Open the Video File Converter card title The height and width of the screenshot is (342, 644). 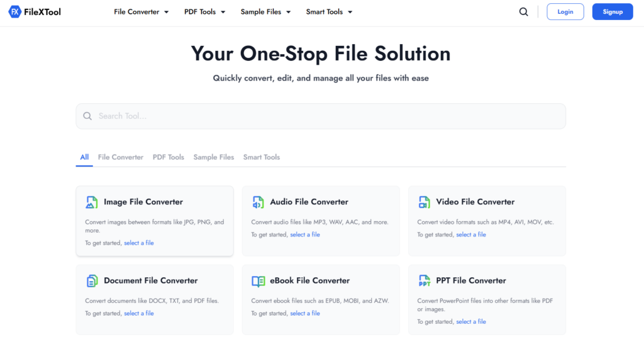pyautogui.click(x=475, y=202)
